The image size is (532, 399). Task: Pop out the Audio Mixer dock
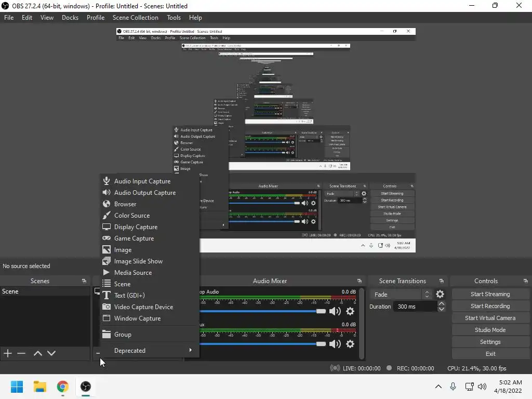click(360, 281)
